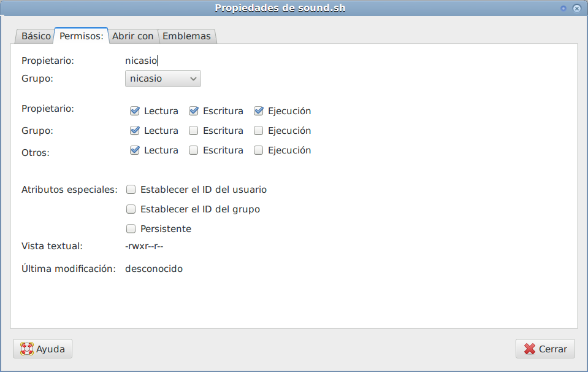The height and width of the screenshot is (372, 588).
Task: Disable Propietario Escritura permission
Action: point(194,111)
